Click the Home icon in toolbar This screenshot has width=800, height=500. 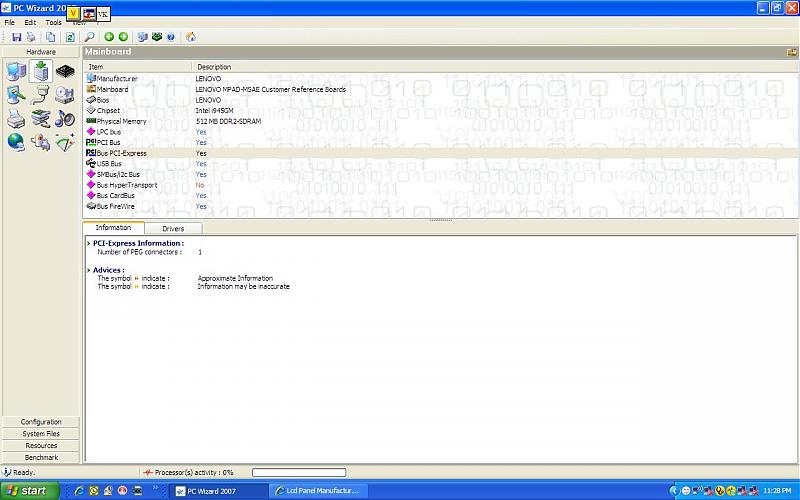click(190, 37)
